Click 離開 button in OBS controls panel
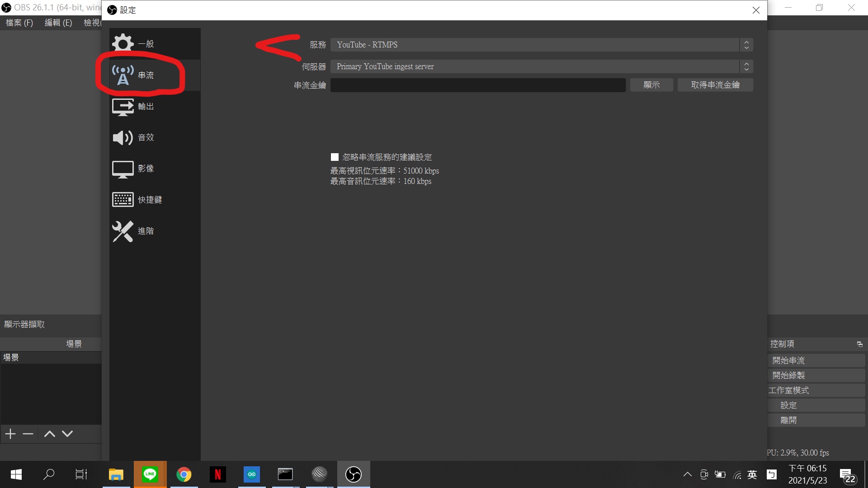The width and height of the screenshot is (868, 488). 816,420
